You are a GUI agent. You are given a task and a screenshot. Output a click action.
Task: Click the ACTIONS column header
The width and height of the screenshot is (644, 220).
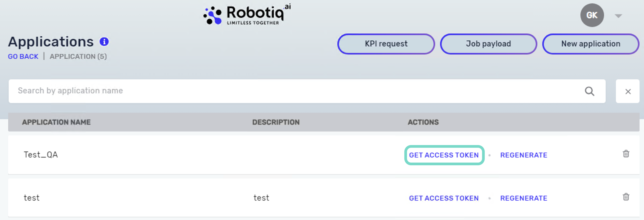pyautogui.click(x=423, y=122)
